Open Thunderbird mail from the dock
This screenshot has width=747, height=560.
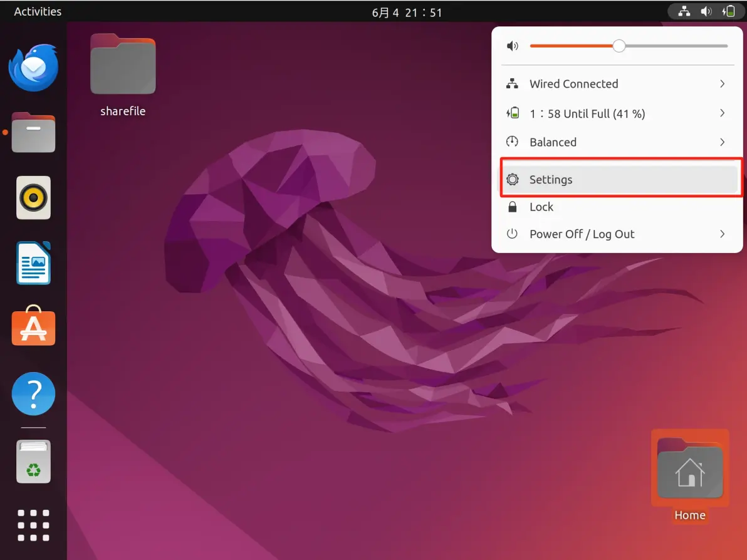point(33,67)
